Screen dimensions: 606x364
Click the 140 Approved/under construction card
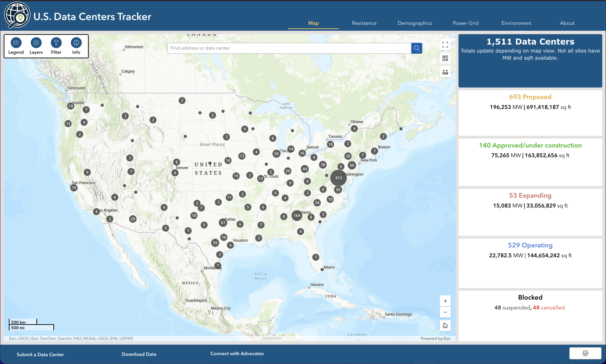[x=530, y=162]
